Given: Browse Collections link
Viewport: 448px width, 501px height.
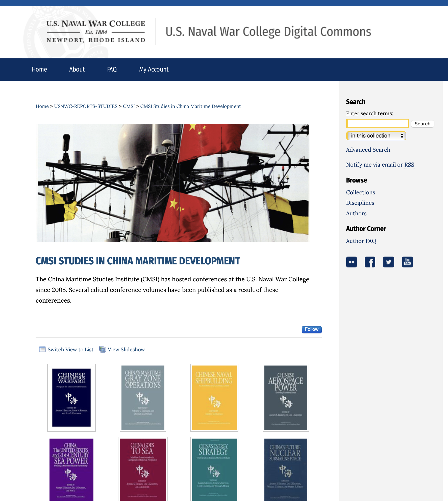Looking at the screenshot, I should [360, 192].
